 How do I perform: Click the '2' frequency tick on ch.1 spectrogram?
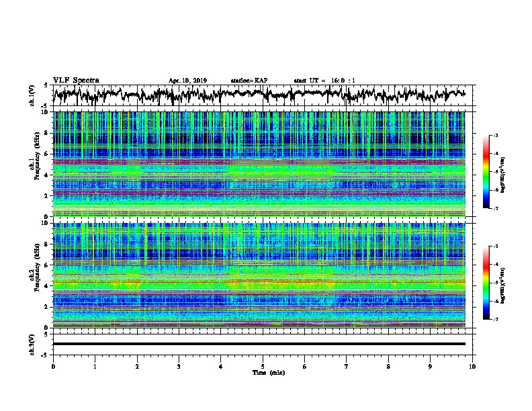[x=47, y=196]
